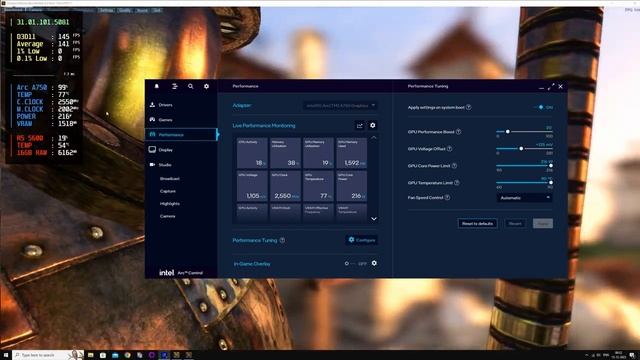Show help for GPU Voltage Offset
This screenshot has height=360, width=640.
(x=449, y=149)
